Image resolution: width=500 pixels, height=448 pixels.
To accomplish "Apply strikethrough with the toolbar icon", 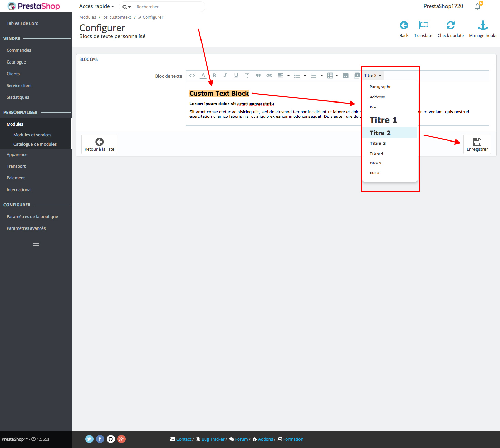I will (x=247, y=76).
